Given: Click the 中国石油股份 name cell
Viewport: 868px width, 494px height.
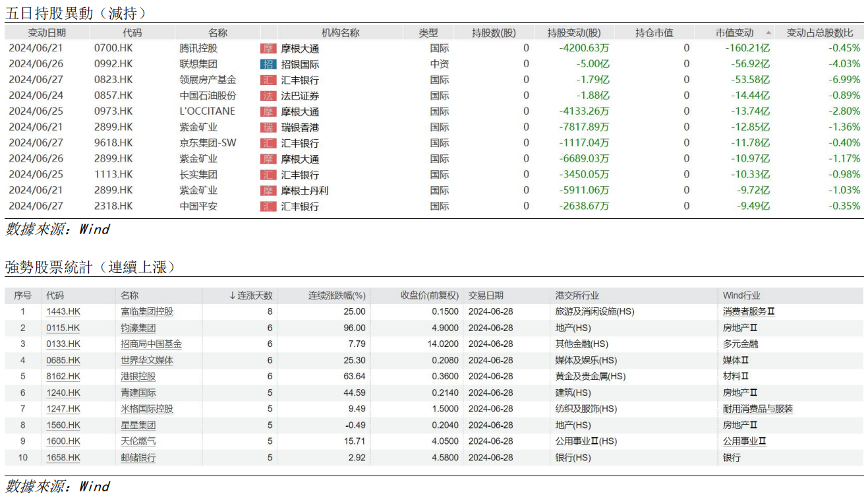Looking at the screenshot, I should (208, 96).
